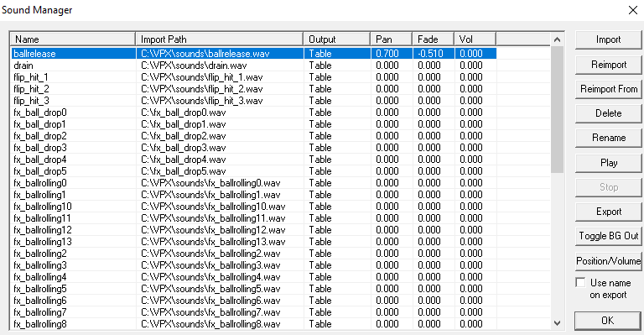
Task: Select the fx_ballrolling11 sound
Action: 254,218
